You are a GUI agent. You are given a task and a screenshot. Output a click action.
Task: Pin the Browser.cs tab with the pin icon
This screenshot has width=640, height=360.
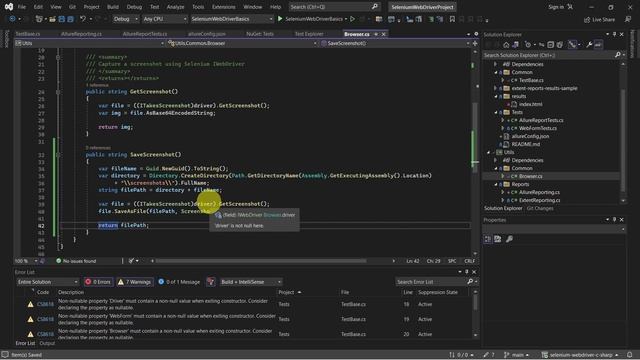pyautogui.click(x=376, y=34)
